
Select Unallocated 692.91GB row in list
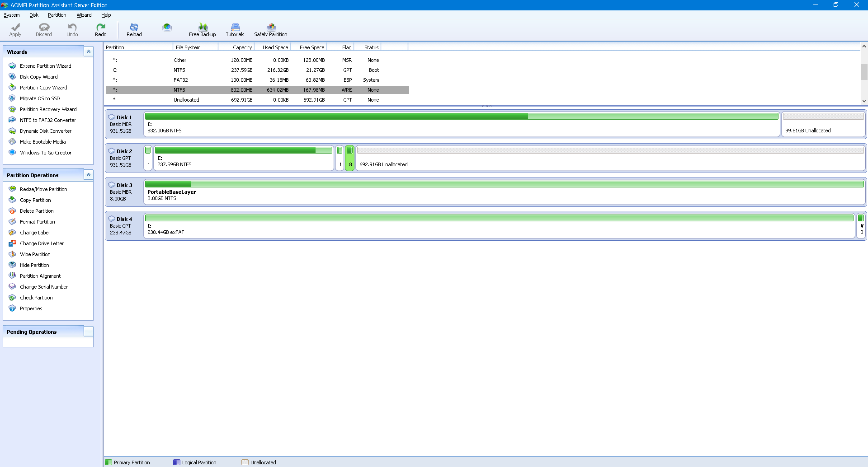click(258, 100)
